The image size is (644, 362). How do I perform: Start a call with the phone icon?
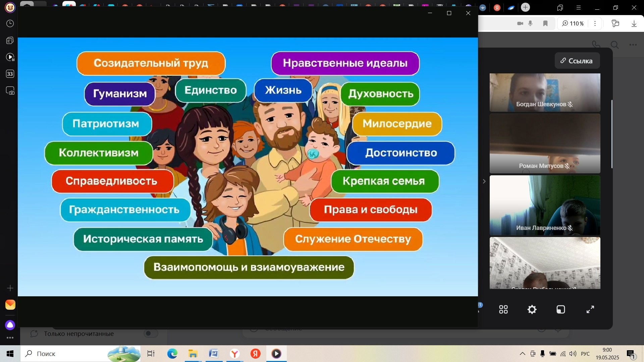tap(596, 45)
